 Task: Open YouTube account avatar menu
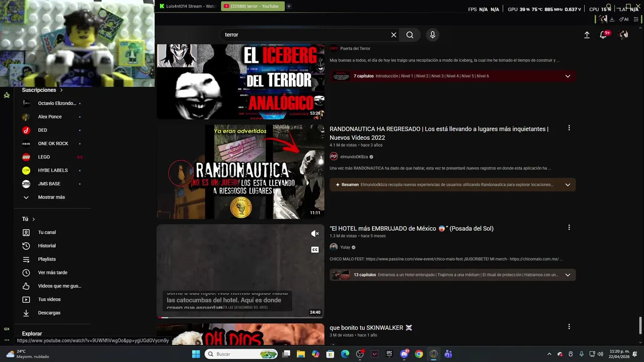[x=623, y=35]
